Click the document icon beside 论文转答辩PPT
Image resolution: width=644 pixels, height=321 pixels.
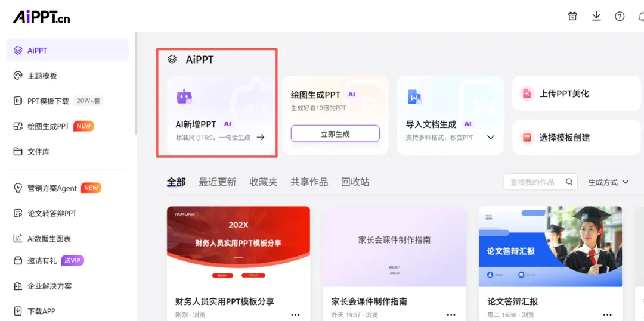18,213
